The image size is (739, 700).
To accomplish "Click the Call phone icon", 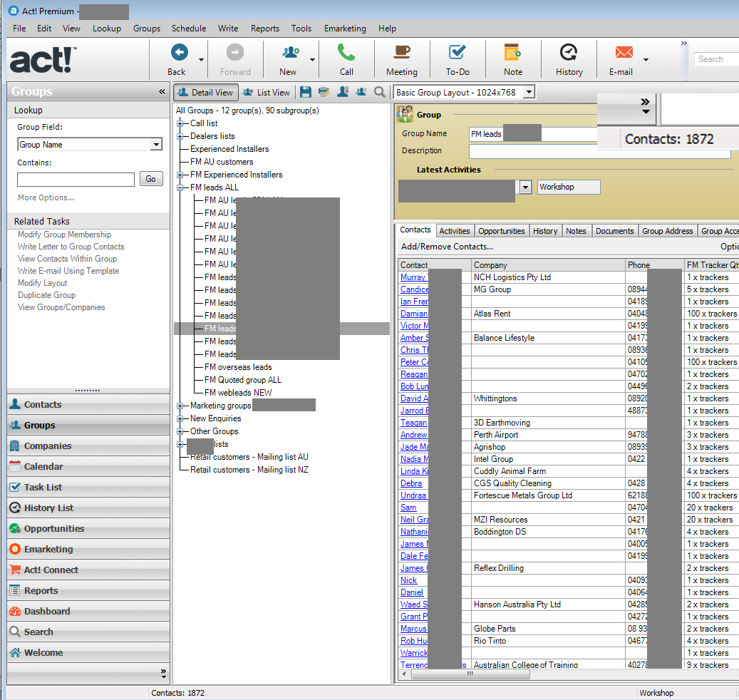I will point(346,53).
